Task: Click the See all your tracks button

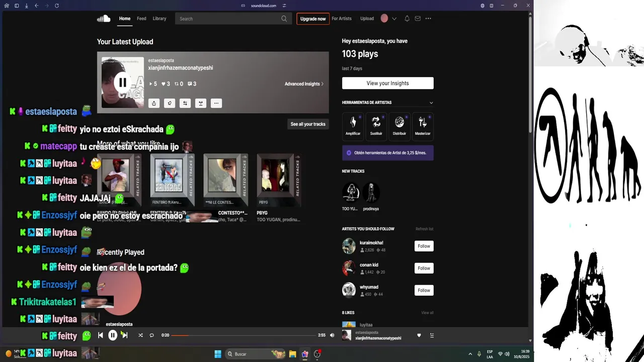Action: pos(308,124)
